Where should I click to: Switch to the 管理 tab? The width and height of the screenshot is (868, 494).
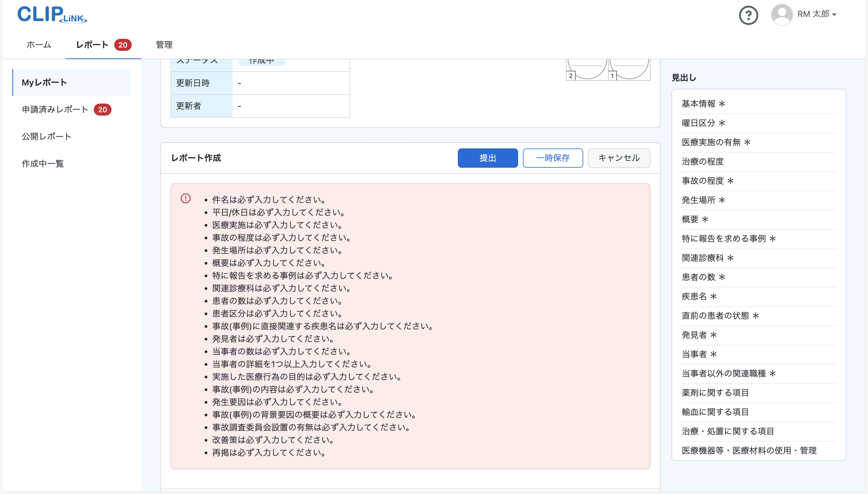pos(164,45)
